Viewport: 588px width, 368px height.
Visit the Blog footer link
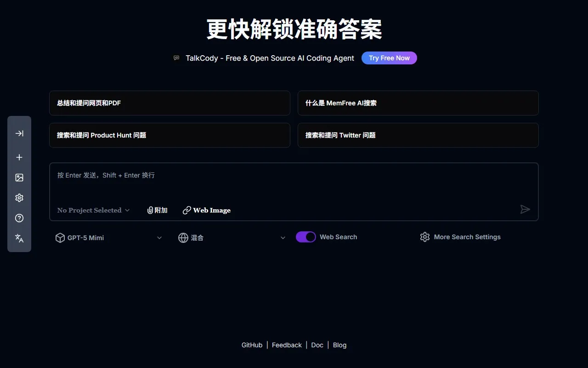[x=339, y=345]
